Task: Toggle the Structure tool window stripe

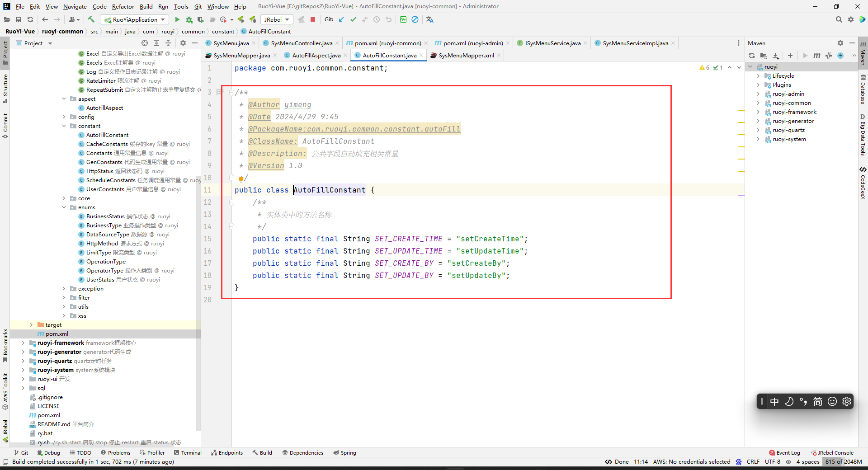Action: tap(5, 89)
